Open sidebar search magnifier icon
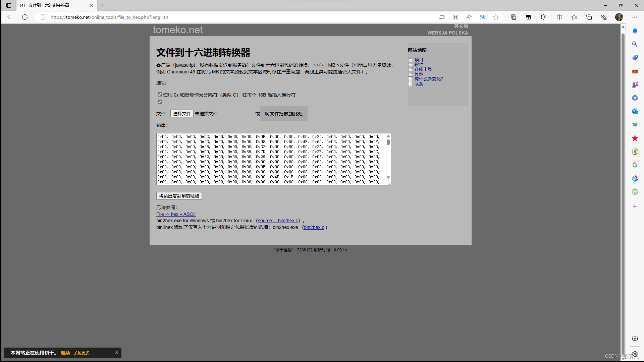Screen dimensions: 644x362 (635, 44)
